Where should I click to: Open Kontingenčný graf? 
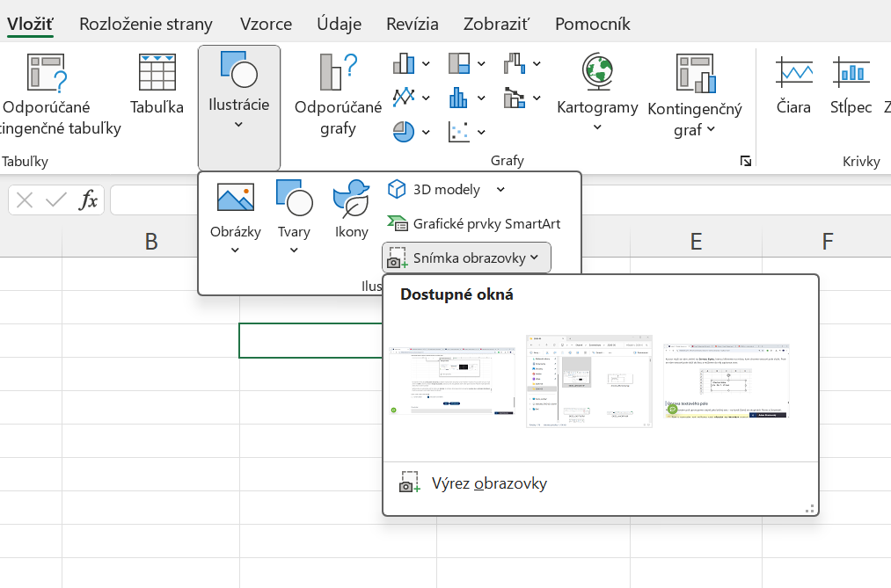pyautogui.click(x=695, y=95)
